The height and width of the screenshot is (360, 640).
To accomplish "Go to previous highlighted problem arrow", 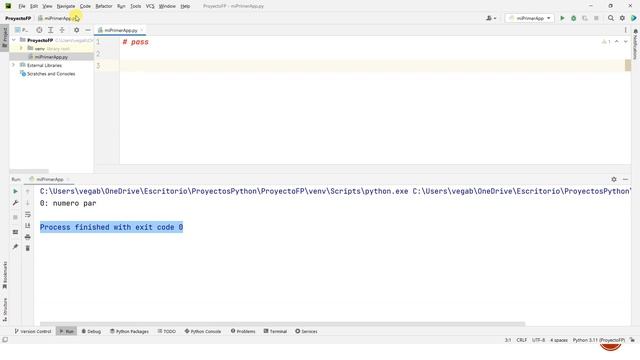I will pyautogui.click(x=617, y=42).
